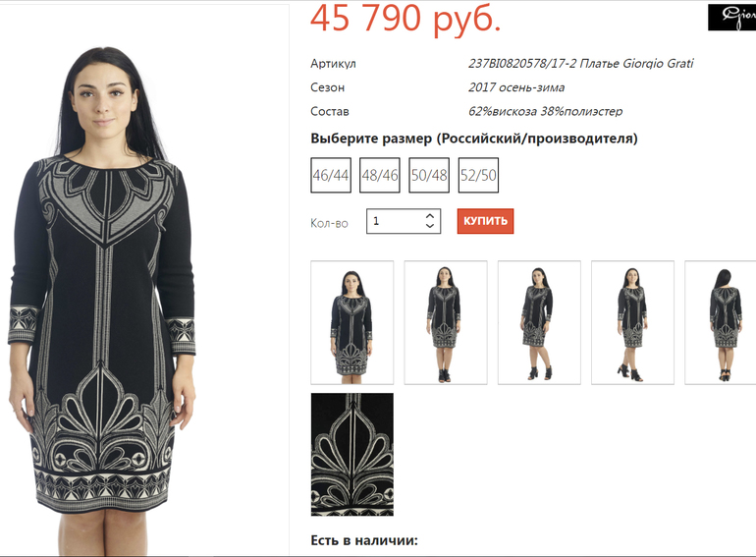Click the article number 237BI0820578/17-2 text
This screenshot has height=557, width=756.
pos(522,63)
